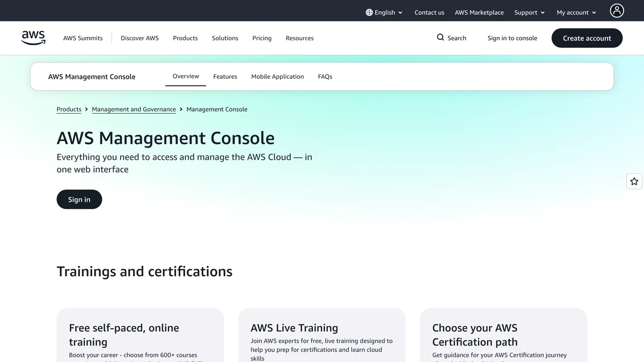Select the Overview tab

pos(186,76)
